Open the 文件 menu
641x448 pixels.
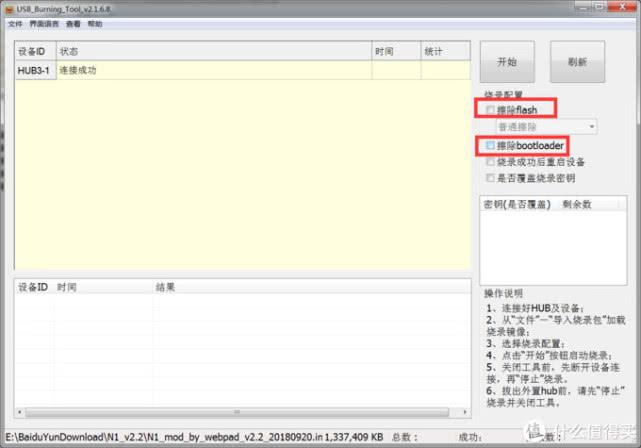tap(15, 24)
